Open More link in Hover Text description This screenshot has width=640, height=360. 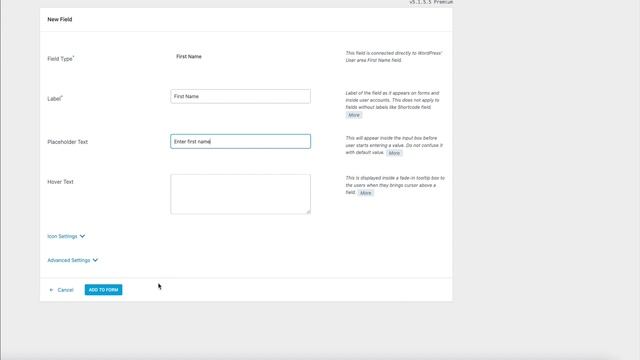(366, 193)
